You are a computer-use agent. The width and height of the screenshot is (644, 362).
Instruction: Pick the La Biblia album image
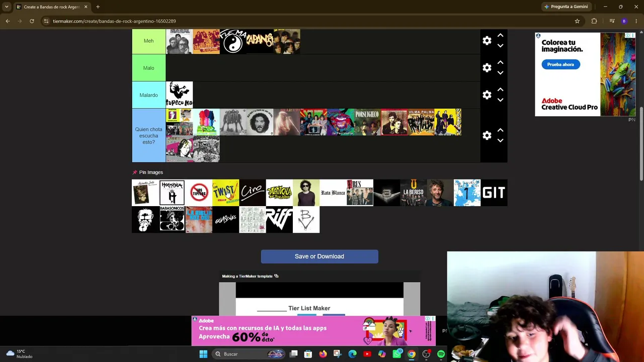(x=199, y=220)
